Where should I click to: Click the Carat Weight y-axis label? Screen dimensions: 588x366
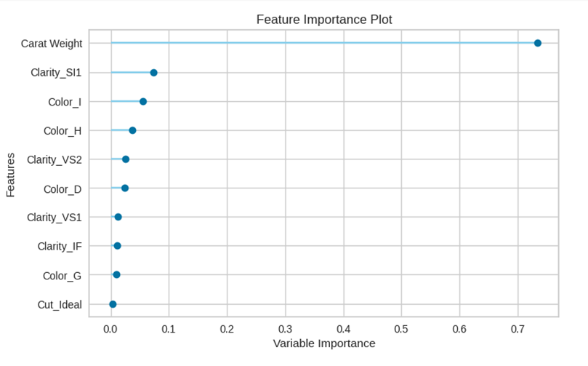[x=52, y=44]
